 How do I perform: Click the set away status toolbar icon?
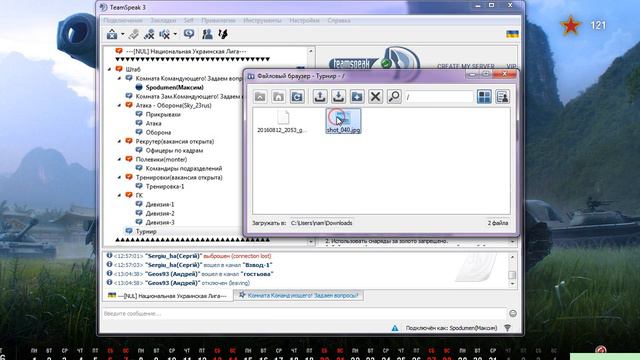point(189,34)
